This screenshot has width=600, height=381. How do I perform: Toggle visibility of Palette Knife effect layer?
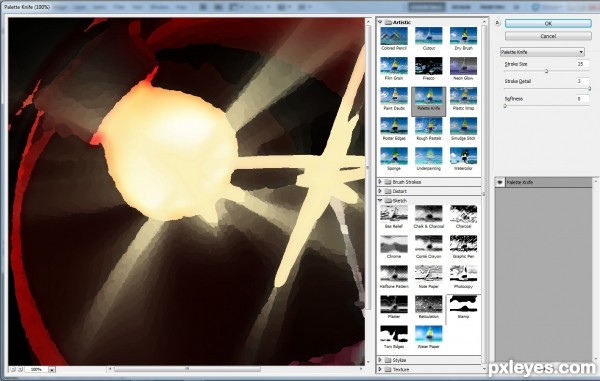pyautogui.click(x=500, y=182)
